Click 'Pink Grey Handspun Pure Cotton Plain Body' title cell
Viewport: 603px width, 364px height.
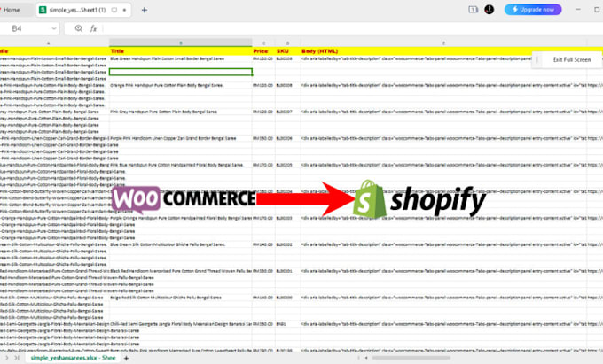181,112
